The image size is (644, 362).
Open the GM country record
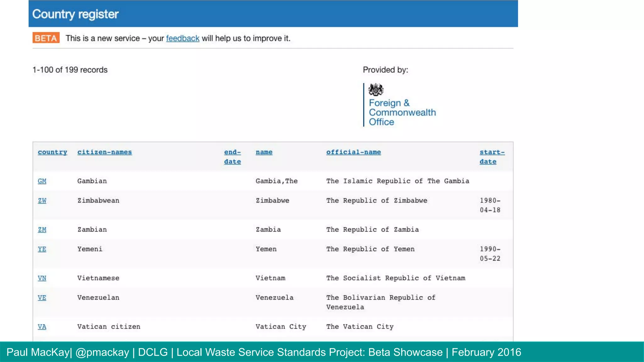pos(42,181)
